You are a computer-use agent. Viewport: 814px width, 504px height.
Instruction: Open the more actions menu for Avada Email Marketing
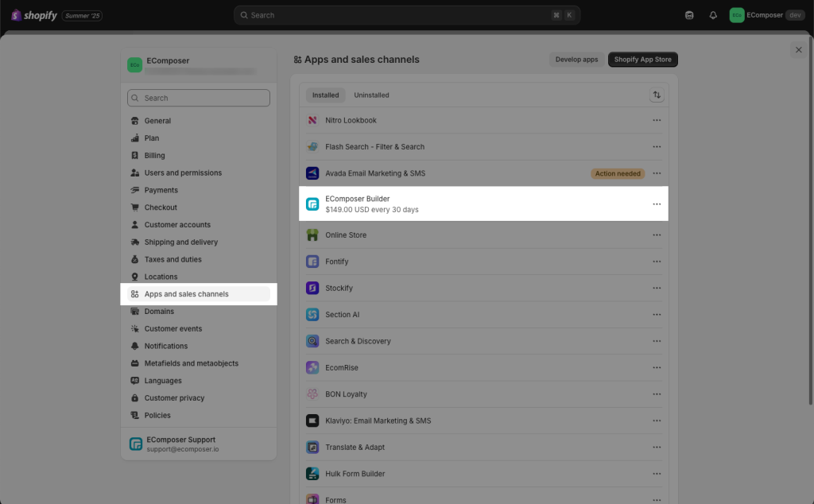point(657,173)
